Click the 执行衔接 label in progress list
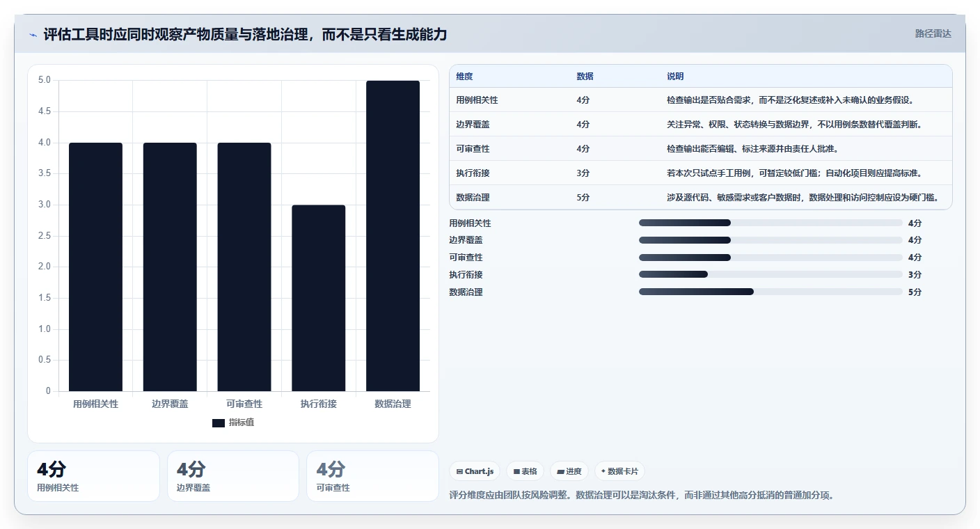 coord(466,275)
